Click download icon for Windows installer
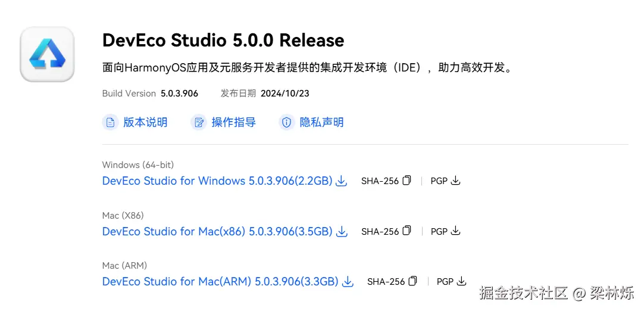The width and height of the screenshot is (644, 311). pyautogui.click(x=342, y=181)
